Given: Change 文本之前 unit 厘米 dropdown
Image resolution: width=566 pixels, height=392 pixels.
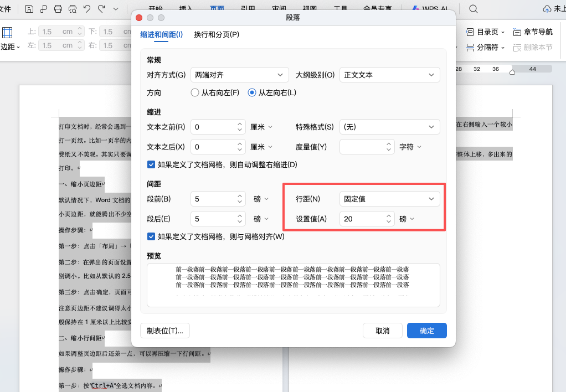Looking at the screenshot, I should coord(261,127).
